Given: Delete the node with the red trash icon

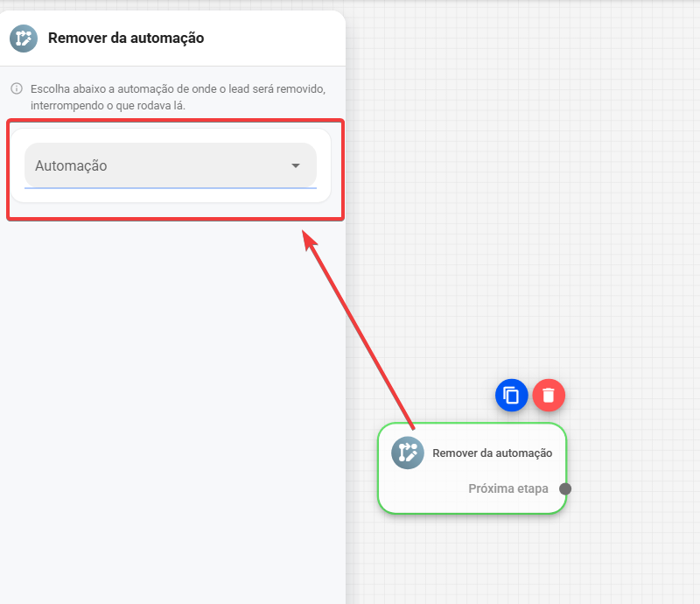Looking at the screenshot, I should pyautogui.click(x=549, y=396).
